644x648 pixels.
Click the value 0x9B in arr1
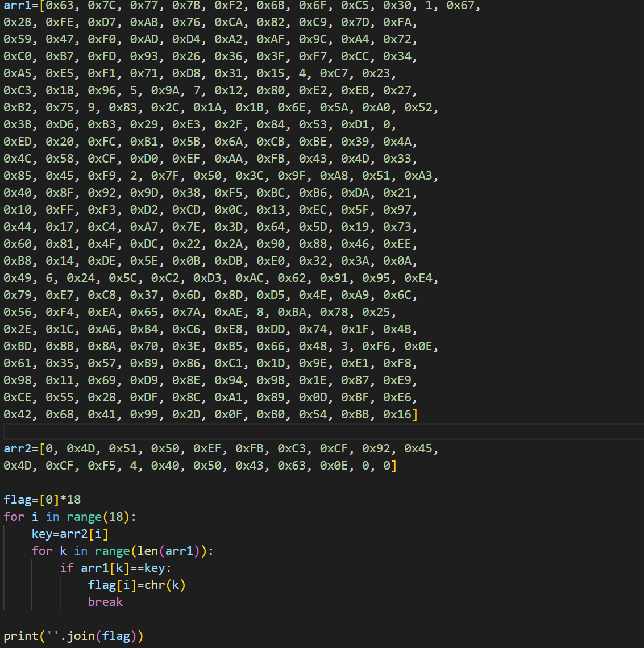pos(271,380)
